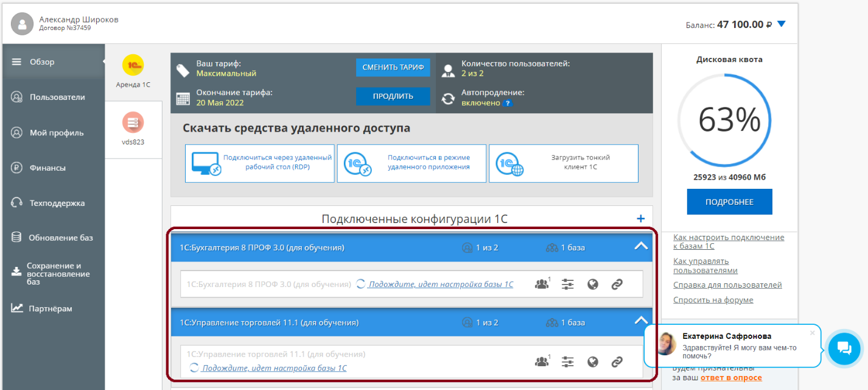Collapse the 1С:Бухгалтерия 8 ПРОФ 3.0 section

(x=640, y=247)
